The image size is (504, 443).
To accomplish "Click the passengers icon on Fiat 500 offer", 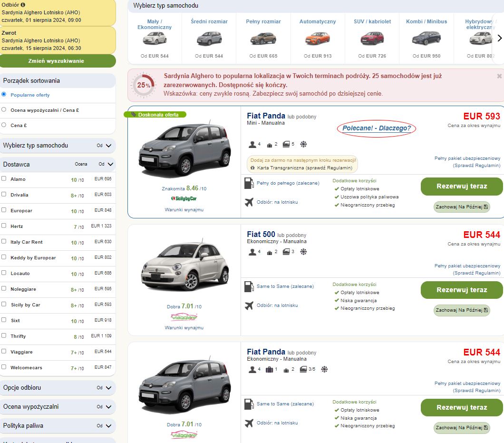I will tap(252, 252).
